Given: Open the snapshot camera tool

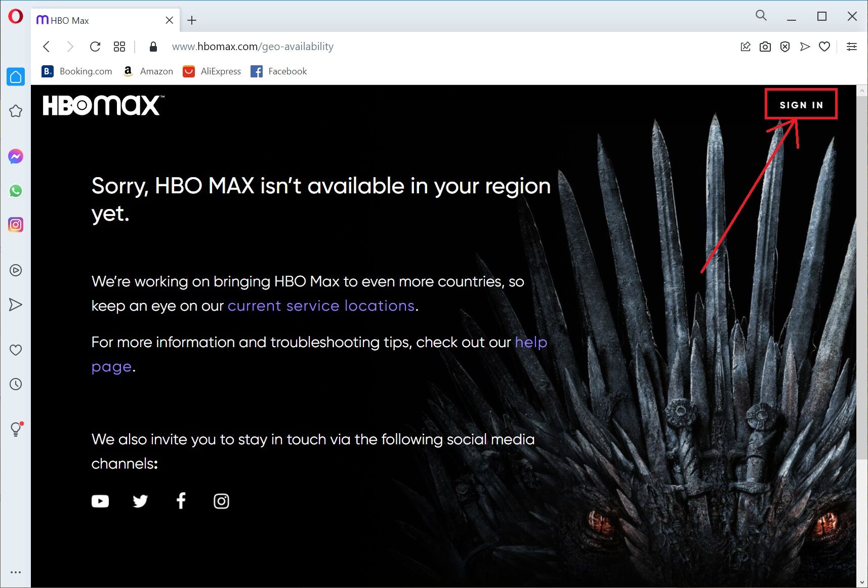Looking at the screenshot, I should point(765,47).
